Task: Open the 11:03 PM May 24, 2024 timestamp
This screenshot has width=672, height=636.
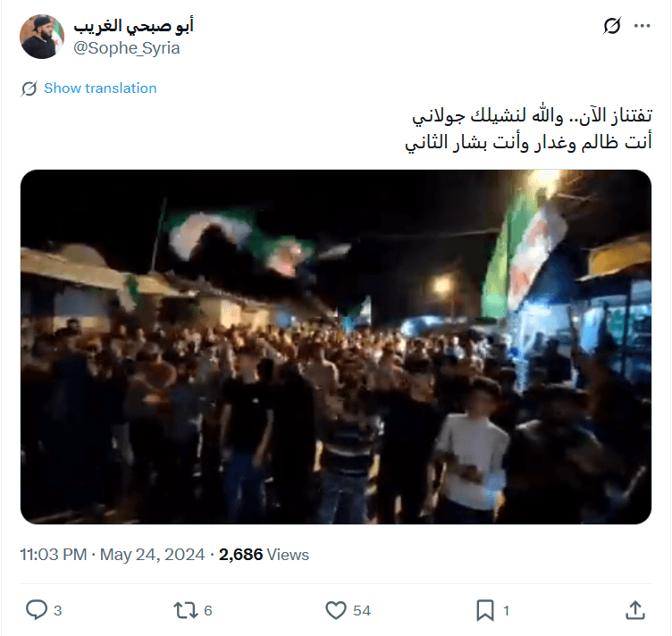Action: [x=113, y=555]
